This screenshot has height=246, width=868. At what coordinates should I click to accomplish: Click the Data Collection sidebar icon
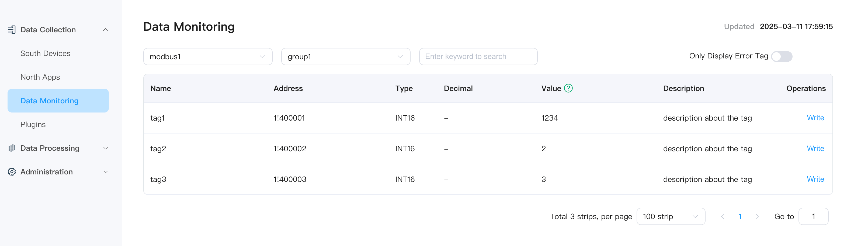(12, 30)
